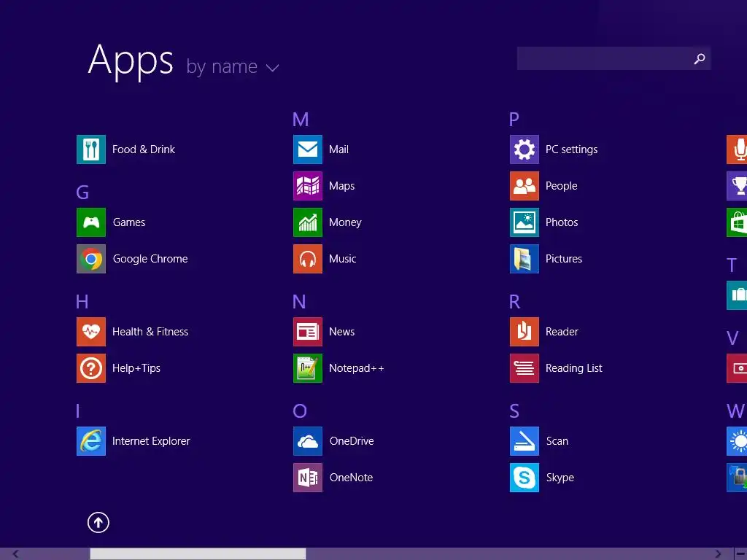This screenshot has height=560, width=747.
Task: Click the 'Food & Drink' label text
Action: pos(144,149)
